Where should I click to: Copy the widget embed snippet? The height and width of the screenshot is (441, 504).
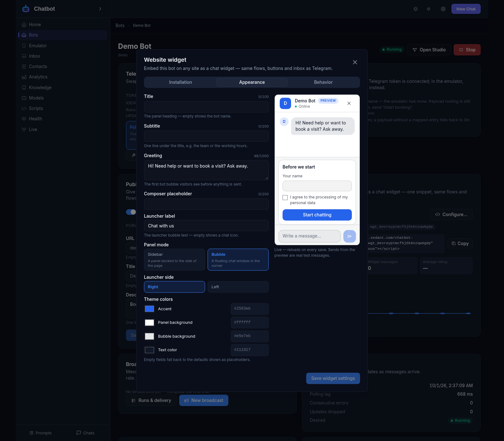pos(460,243)
